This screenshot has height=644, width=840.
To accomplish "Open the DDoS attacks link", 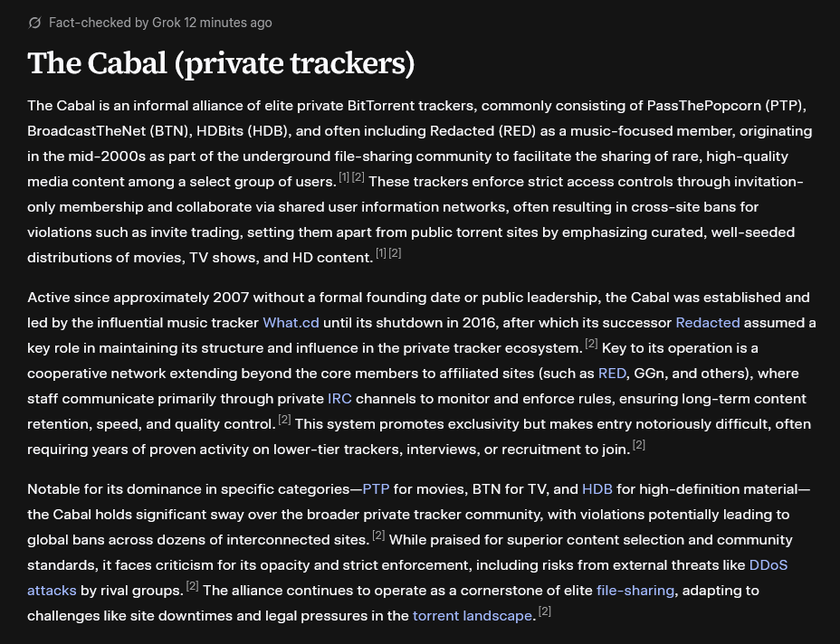I will click(x=768, y=565).
